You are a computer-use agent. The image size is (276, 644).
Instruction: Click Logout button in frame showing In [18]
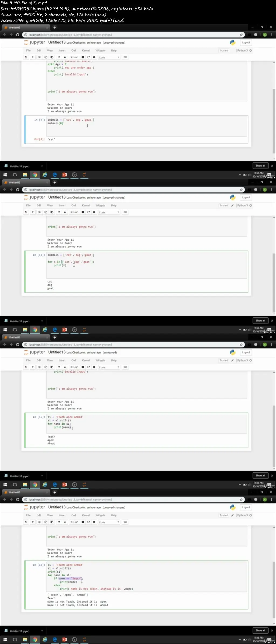pyautogui.click(x=246, y=507)
